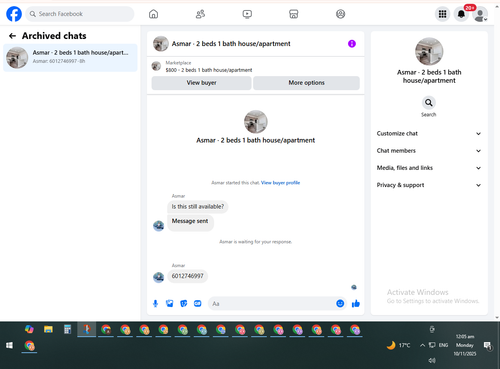Open the Groups icon in top navigation
This screenshot has width=500, height=369.
click(340, 14)
